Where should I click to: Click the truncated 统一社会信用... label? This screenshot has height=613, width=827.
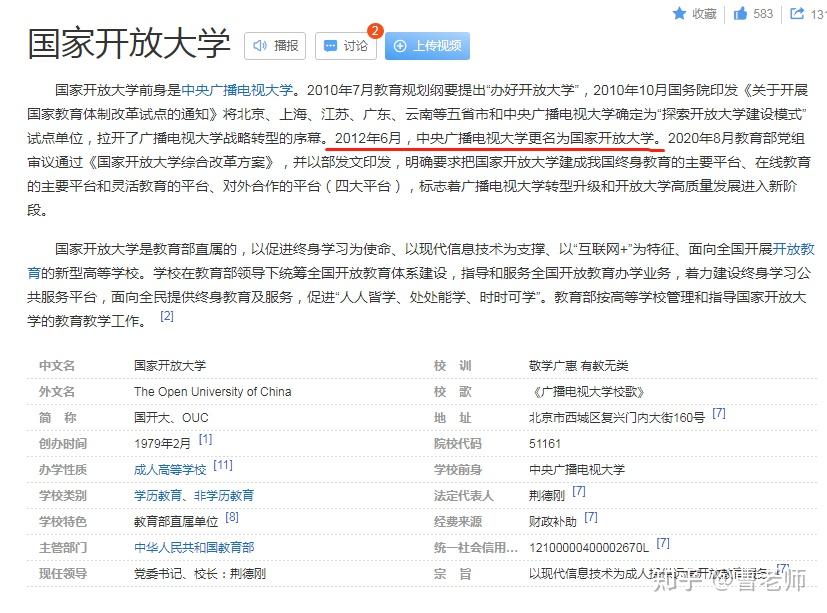476,548
